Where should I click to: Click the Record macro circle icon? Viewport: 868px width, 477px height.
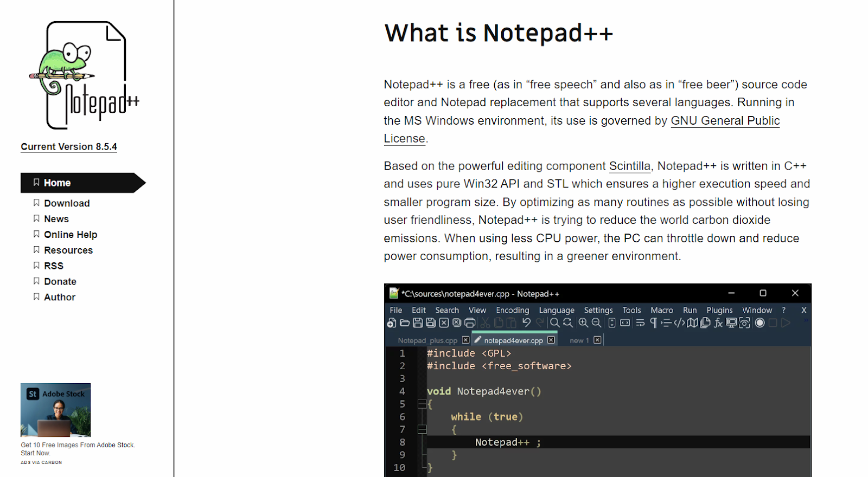[759, 323]
